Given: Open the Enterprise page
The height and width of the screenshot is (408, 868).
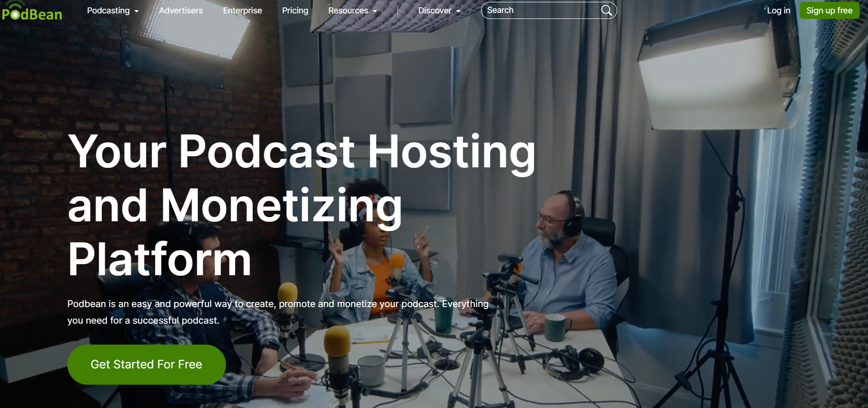Looking at the screenshot, I should click(x=242, y=11).
